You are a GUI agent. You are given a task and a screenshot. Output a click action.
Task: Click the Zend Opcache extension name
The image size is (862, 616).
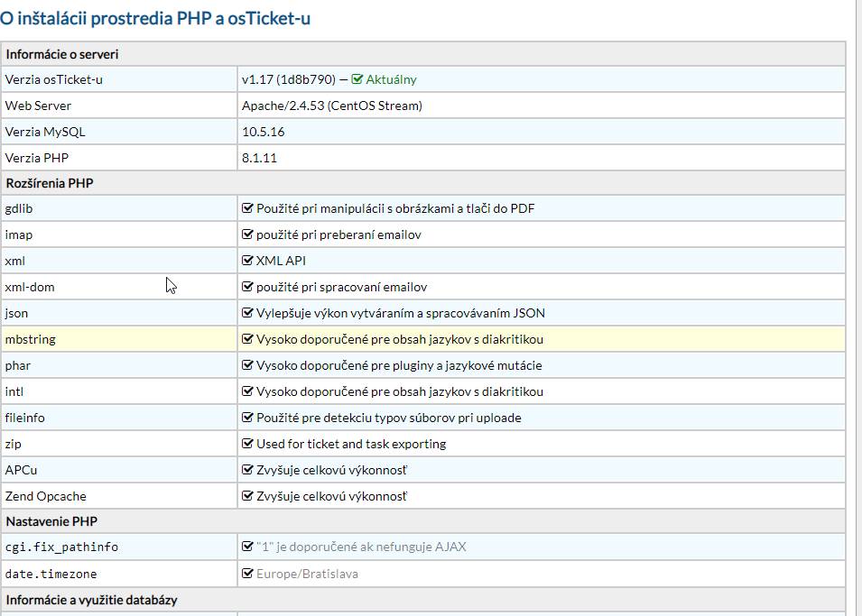coord(46,496)
